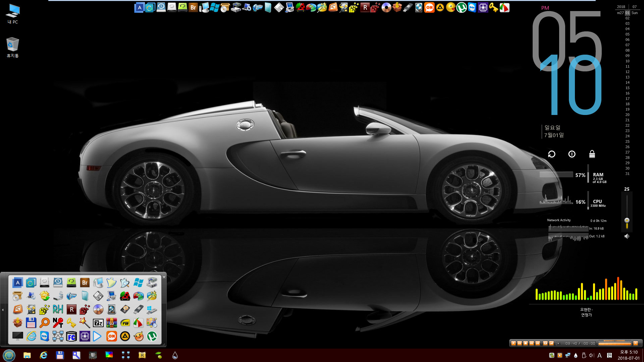Launch the NT red key utility
The height and width of the screenshot is (362, 644).
[x=58, y=323]
